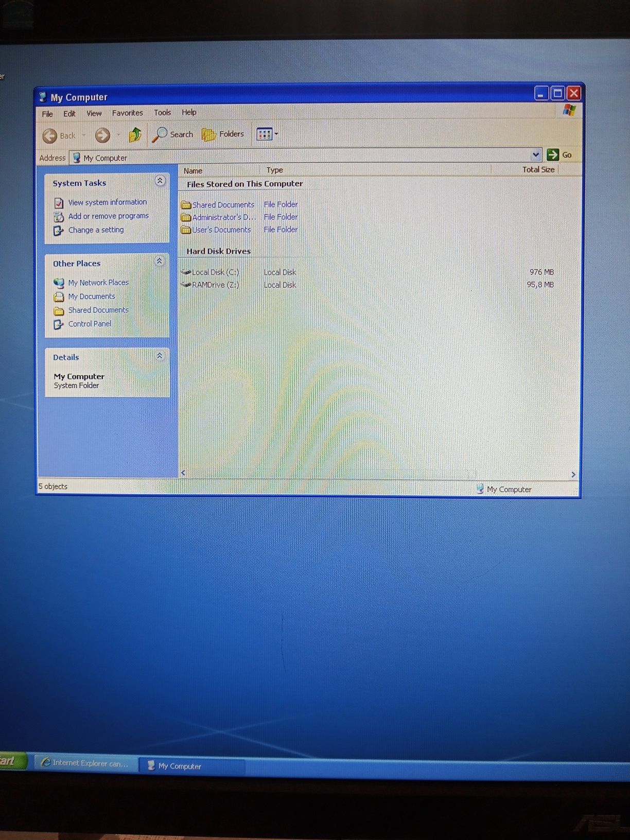Click the Control Panel icon
Screen dimensions: 630x840
(59, 324)
